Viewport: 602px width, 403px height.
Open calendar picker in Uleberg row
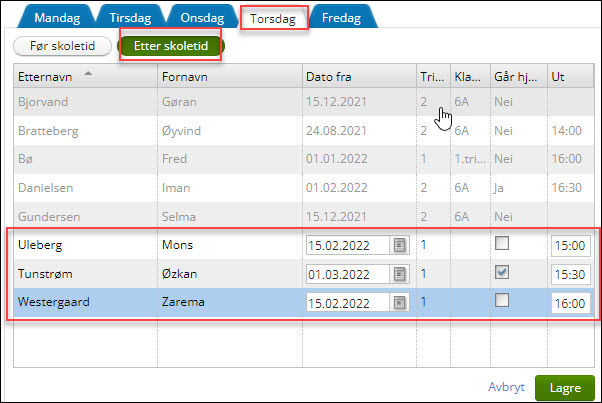[x=399, y=246]
